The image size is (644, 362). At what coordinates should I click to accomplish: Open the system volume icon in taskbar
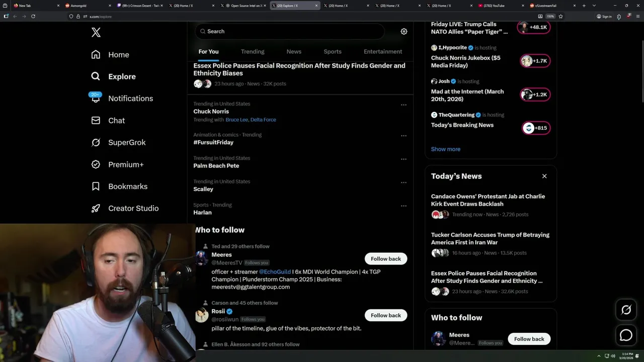613,356
